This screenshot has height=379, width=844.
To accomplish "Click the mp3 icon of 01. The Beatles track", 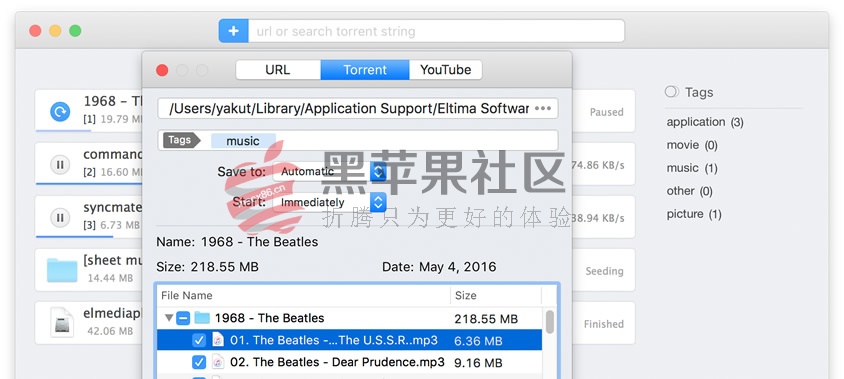I will pos(218,340).
